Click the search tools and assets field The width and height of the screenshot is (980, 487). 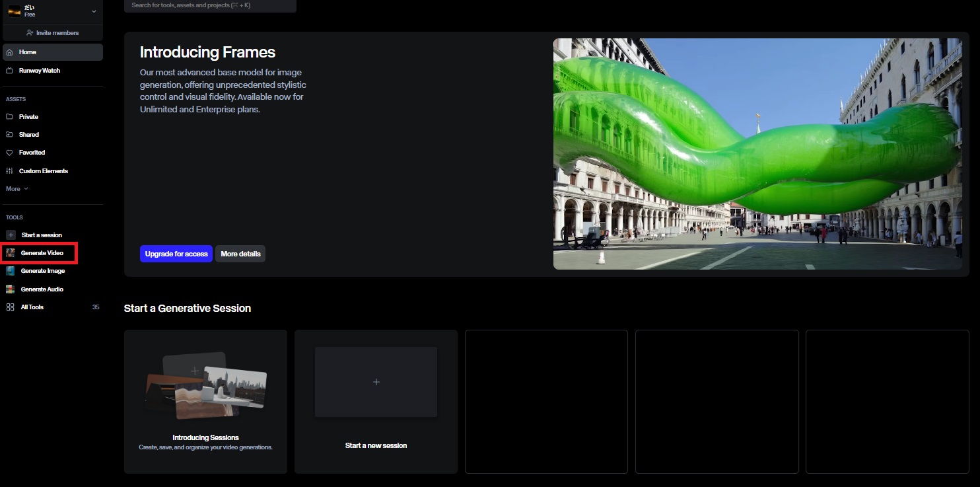[210, 5]
